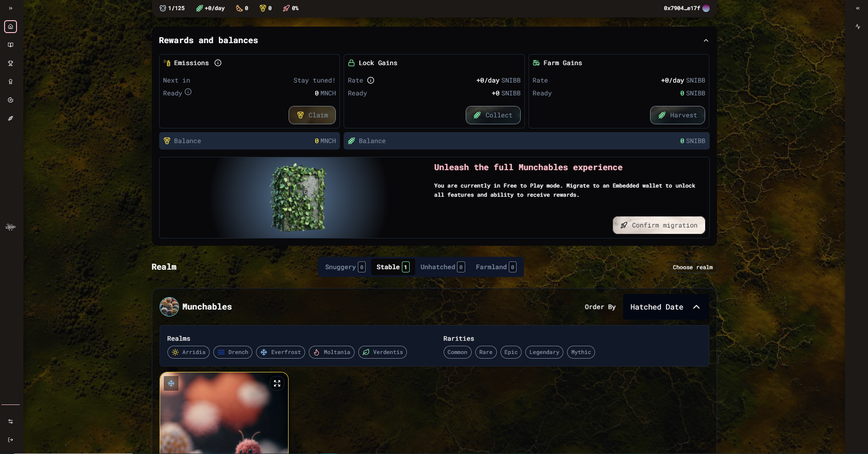
Task: Click the Harvest button
Action: (x=678, y=115)
